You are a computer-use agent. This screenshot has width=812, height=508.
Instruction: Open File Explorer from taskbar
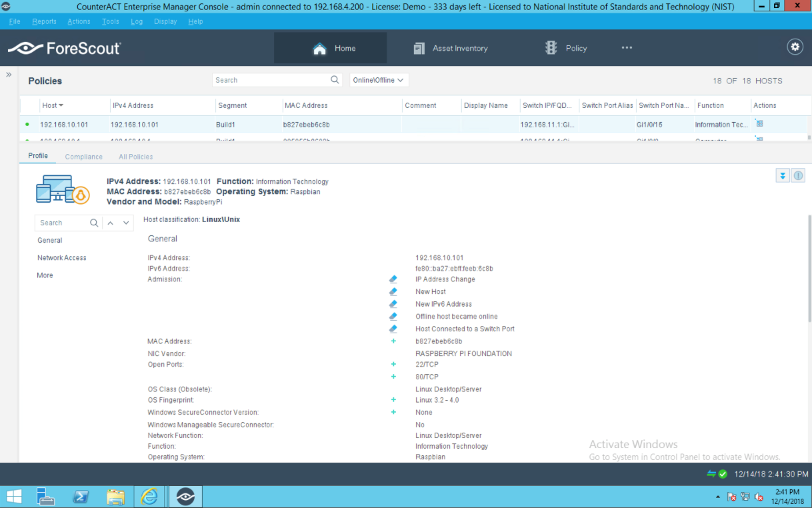click(x=116, y=497)
